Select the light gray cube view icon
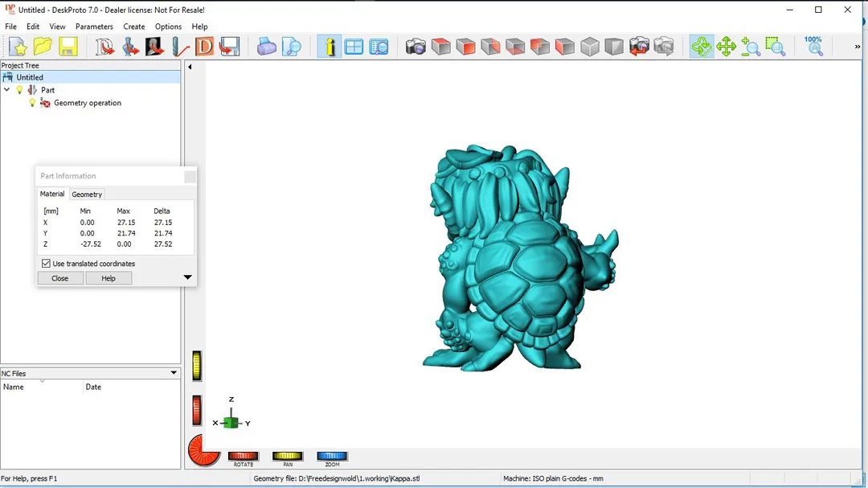868x488 pixels. 590,47
